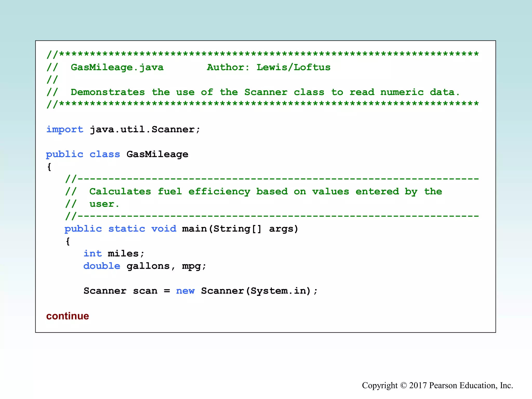Click the 'int' keyword

[x=92, y=254]
